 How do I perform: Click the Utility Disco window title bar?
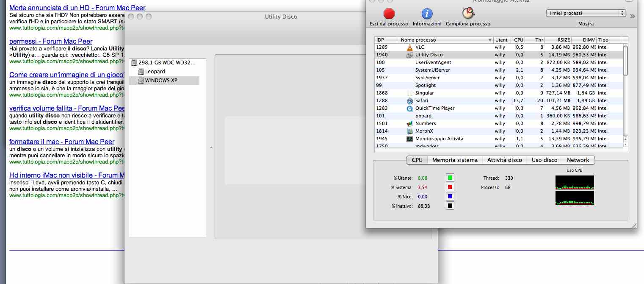[281, 17]
